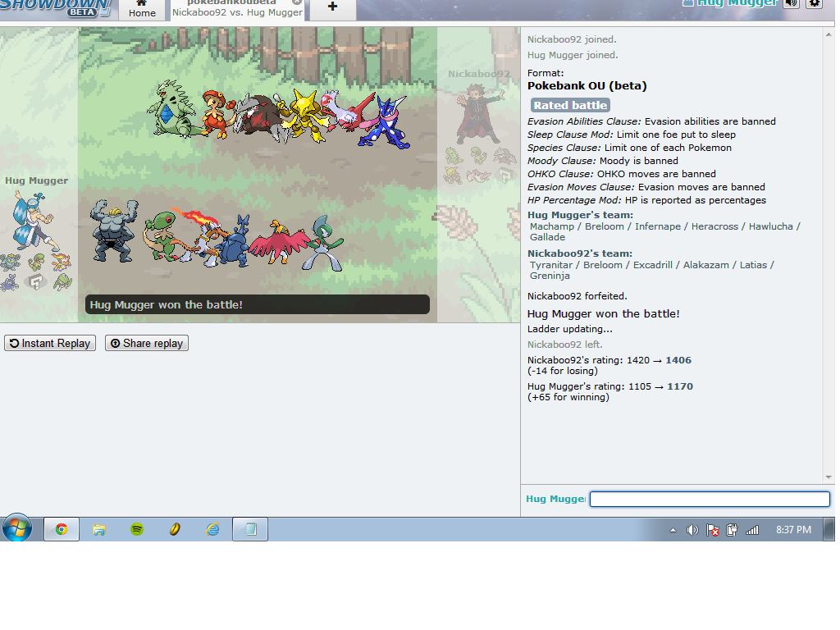Image resolution: width=840 pixels, height=630 pixels.
Task: Click the small Heracross icon under Hug Mugger
Action: click(x=10, y=282)
